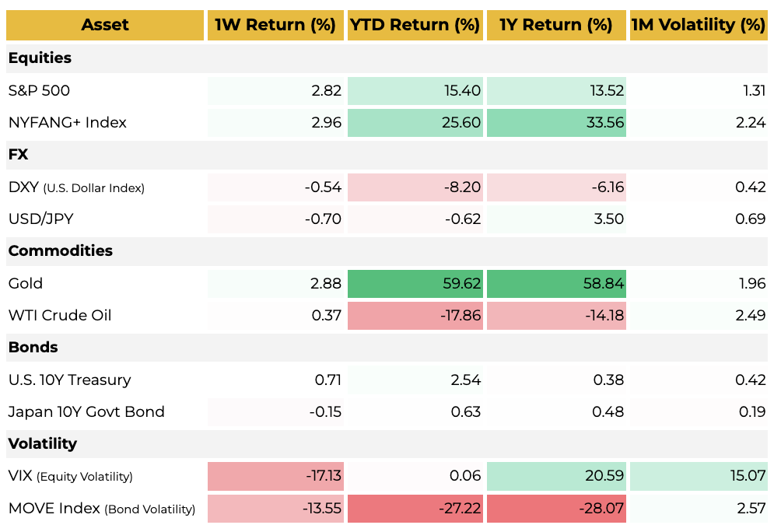Click the S&P 500 row label
The width and height of the screenshot is (781, 532).
pos(39,91)
